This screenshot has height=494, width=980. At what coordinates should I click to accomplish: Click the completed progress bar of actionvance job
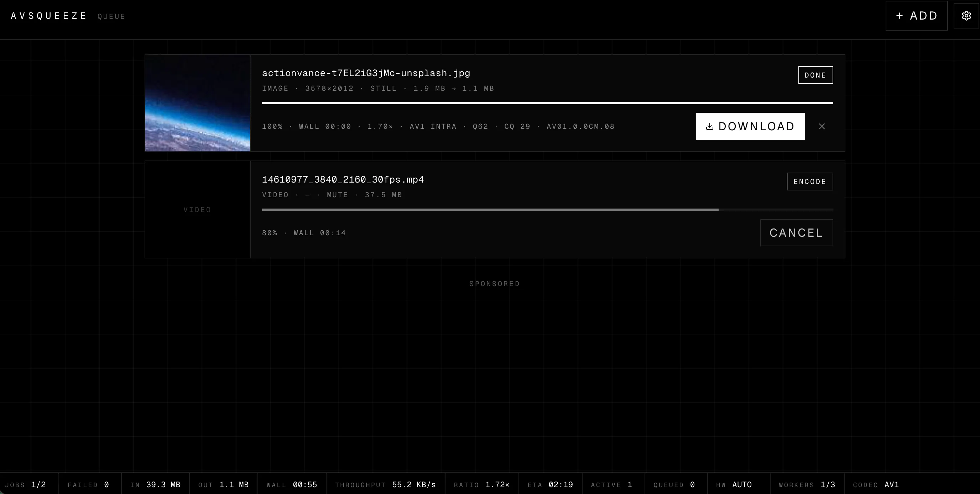click(547, 103)
